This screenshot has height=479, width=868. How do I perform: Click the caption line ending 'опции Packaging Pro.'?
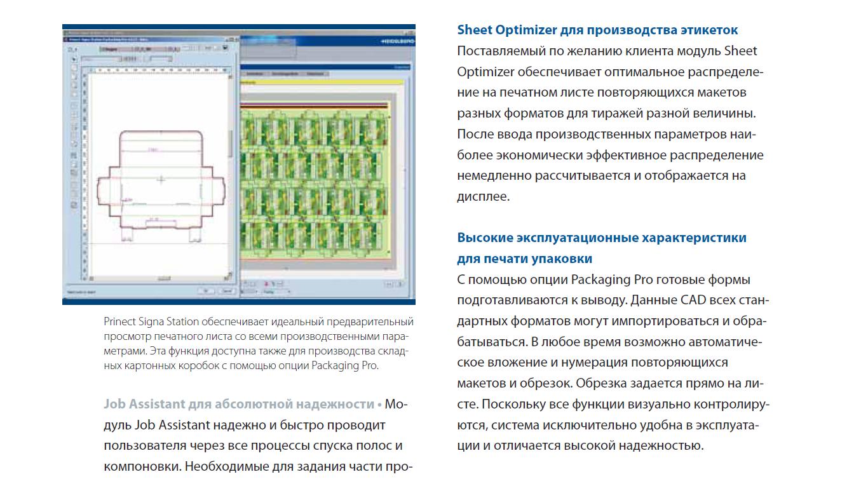pyautogui.click(x=241, y=365)
